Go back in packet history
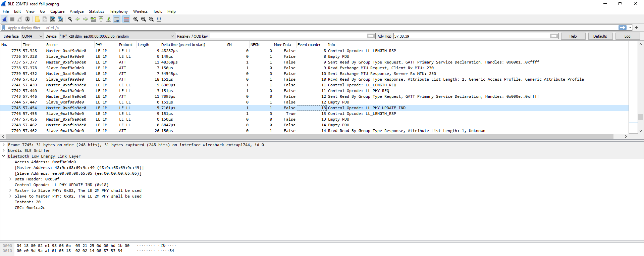Screen dimensions: 644x256 pos(78,19)
